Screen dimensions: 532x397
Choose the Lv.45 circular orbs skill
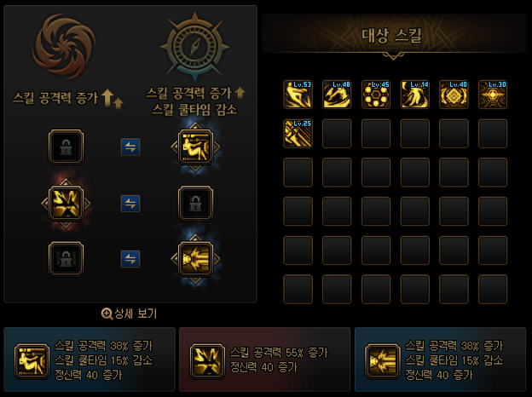pyautogui.click(x=376, y=95)
